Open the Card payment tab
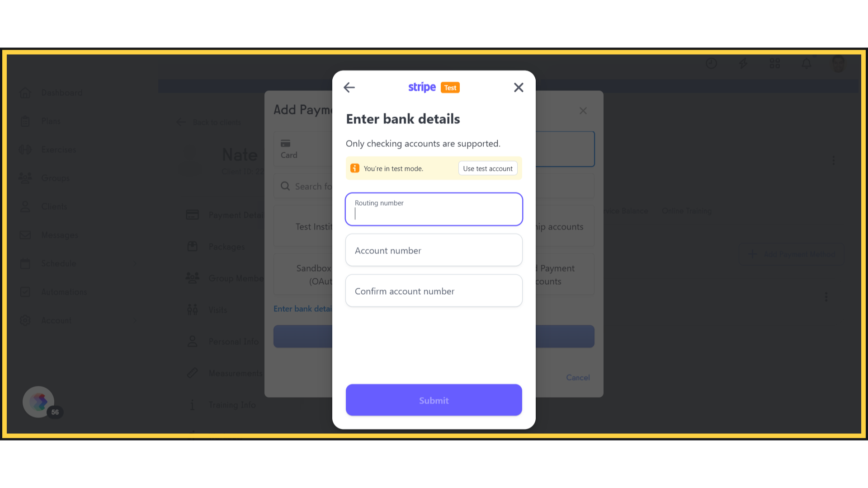 coord(289,148)
